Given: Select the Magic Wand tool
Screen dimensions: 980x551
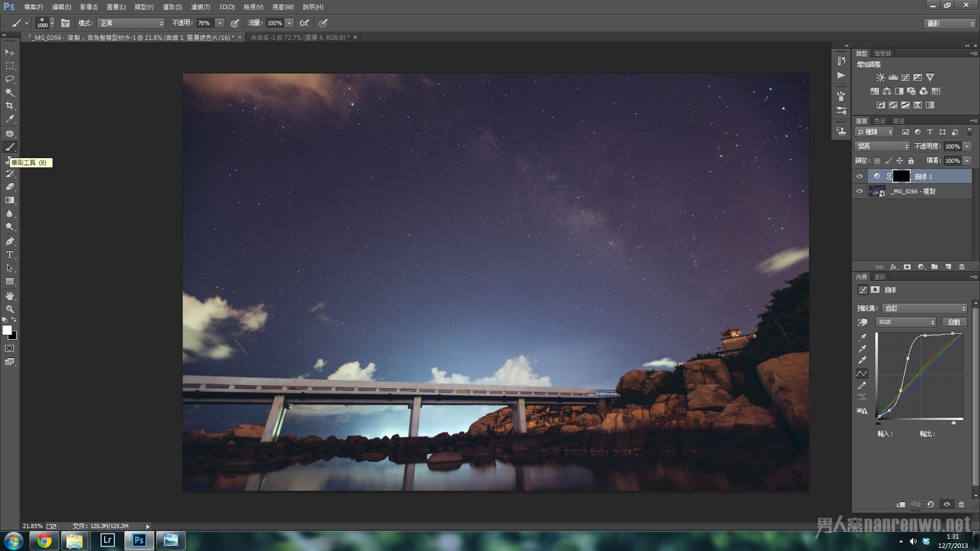Looking at the screenshot, I should [x=10, y=92].
